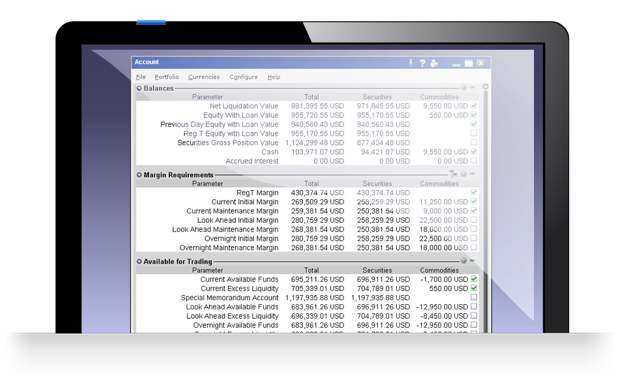
Task: Collapse the Available for Trading section
Action: pyautogui.click(x=139, y=261)
